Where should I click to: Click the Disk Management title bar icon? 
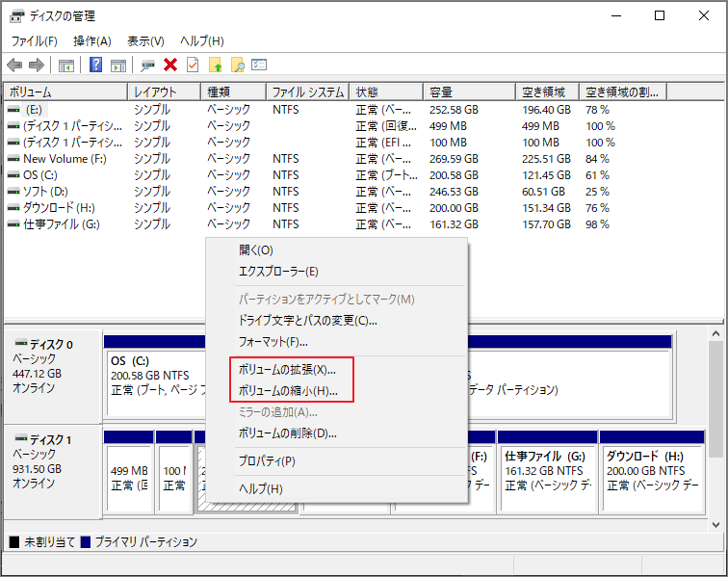(16, 16)
